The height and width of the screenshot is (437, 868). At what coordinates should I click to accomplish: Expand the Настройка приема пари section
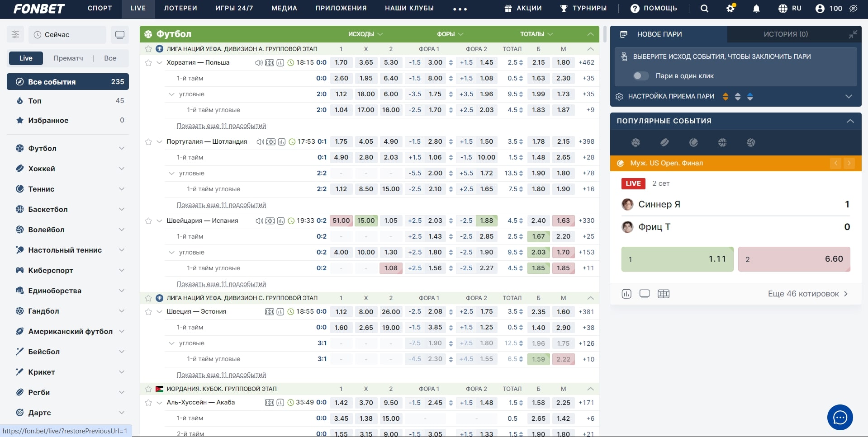click(849, 96)
